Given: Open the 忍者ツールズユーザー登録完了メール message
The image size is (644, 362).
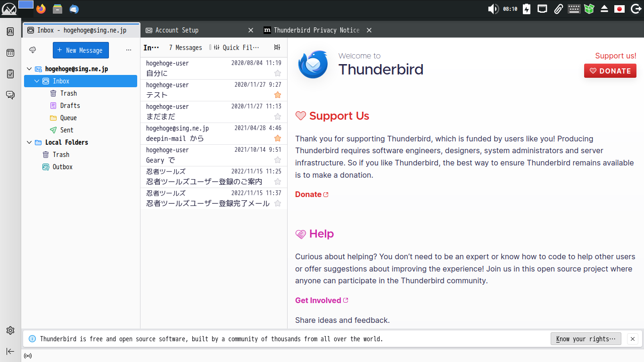Looking at the screenshot, I should (x=214, y=199).
